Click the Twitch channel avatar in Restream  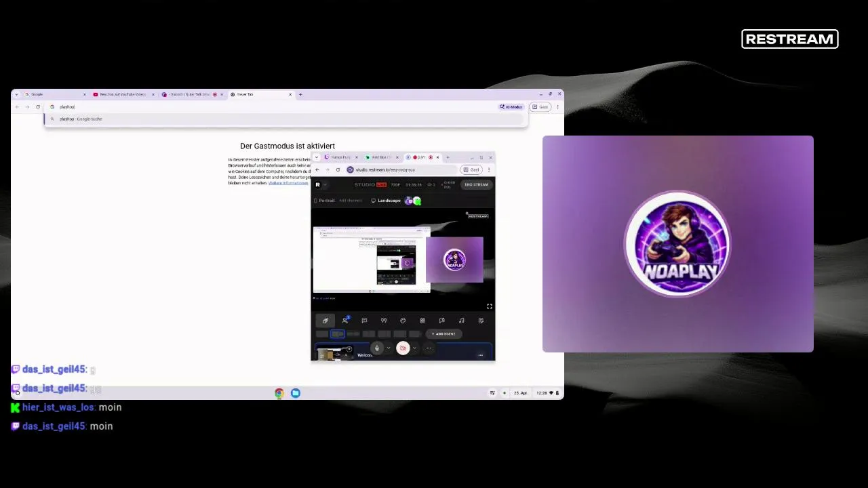click(x=409, y=201)
